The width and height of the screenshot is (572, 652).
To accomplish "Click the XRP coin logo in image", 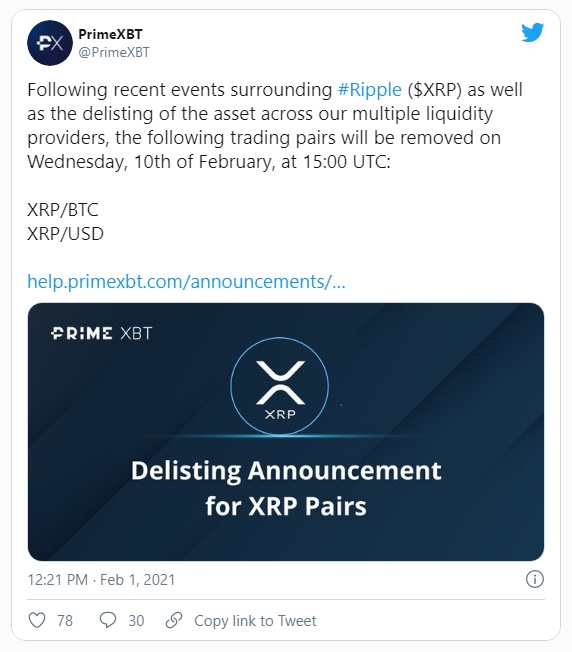I will [x=280, y=386].
